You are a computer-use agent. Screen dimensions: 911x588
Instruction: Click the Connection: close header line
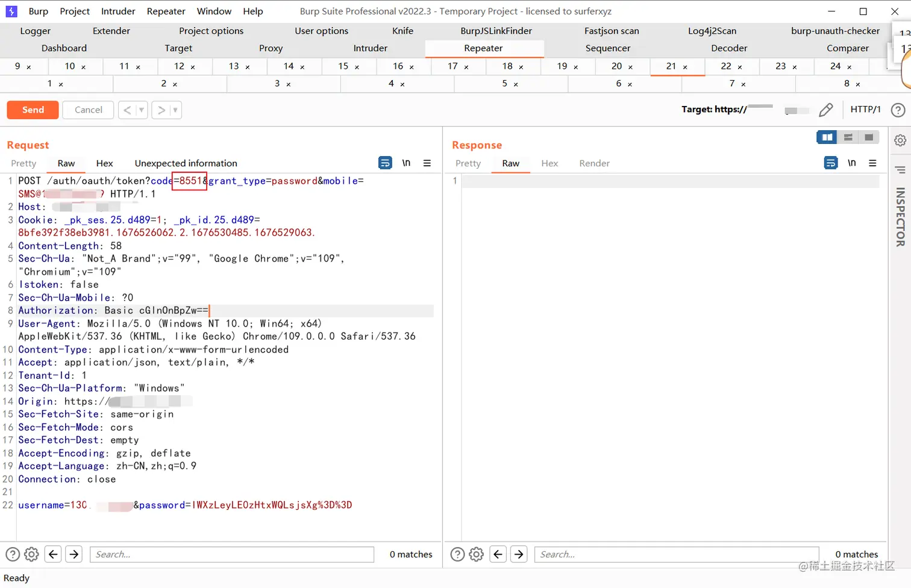point(67,480)
